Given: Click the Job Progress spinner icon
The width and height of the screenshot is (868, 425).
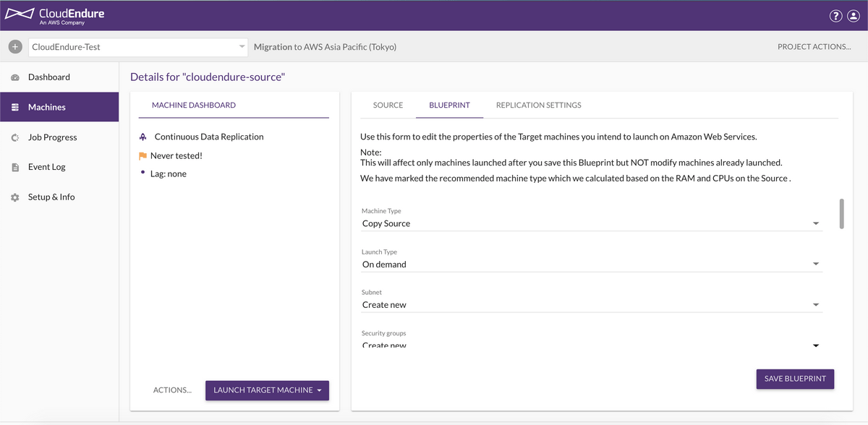Looking at the screenshot, I should coord(14,137).
